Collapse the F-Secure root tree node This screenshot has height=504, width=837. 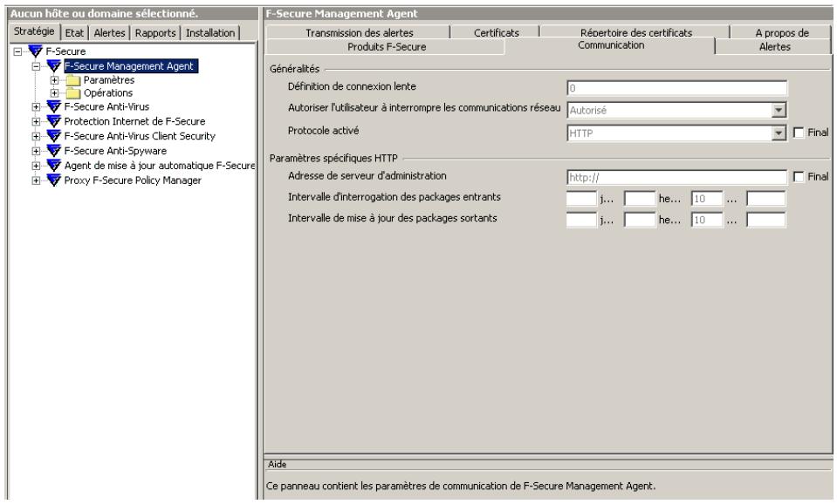17,51
